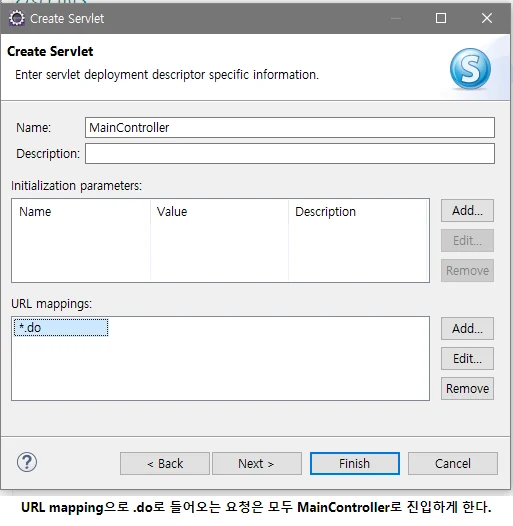Viewport: 513px width, 526px height.
Task: Go to previous page with Back
Action: pos(165,464)
